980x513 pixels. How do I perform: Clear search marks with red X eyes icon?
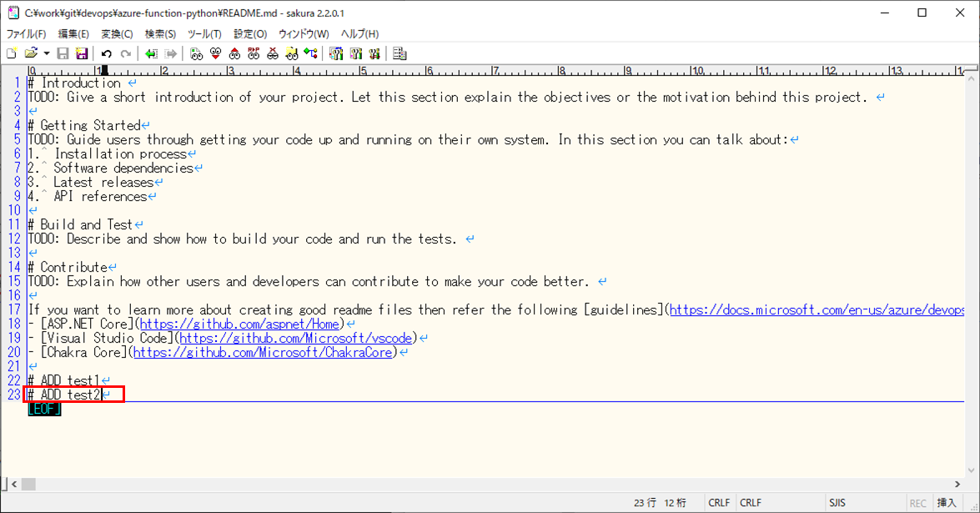click(273, 53)
